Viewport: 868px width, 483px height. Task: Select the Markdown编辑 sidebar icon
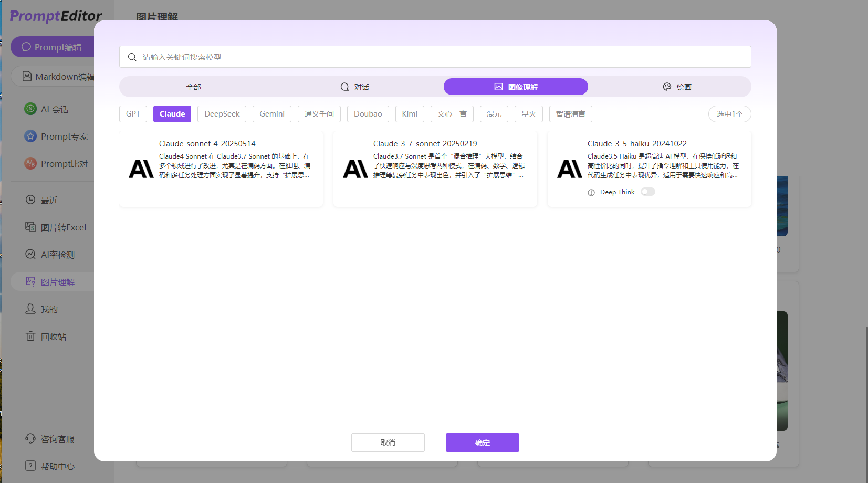(x=58, y=76)
